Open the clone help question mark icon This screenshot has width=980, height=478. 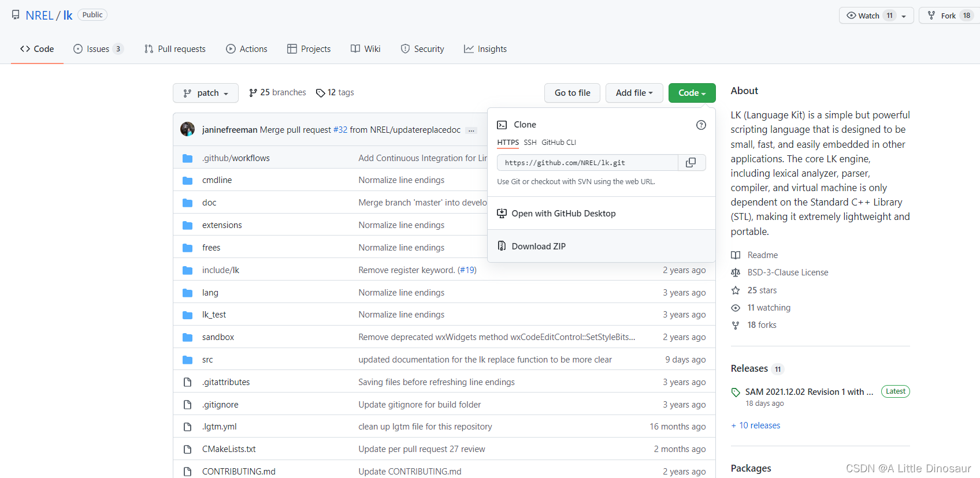tap(701, 125)
